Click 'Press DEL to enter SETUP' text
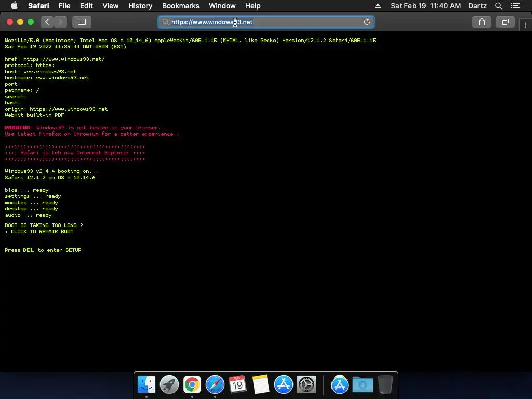Viewport: 532px width, 399px height. pos(43,250)
